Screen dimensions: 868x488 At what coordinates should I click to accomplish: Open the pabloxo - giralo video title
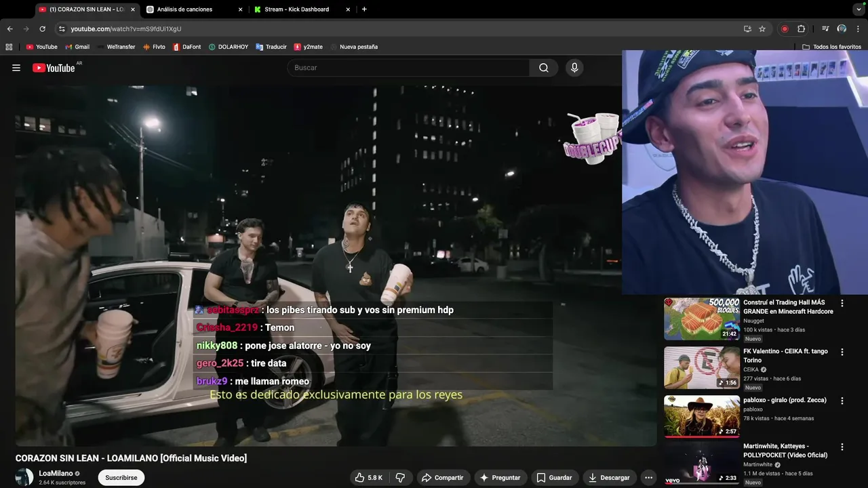(x=785, y=400)
